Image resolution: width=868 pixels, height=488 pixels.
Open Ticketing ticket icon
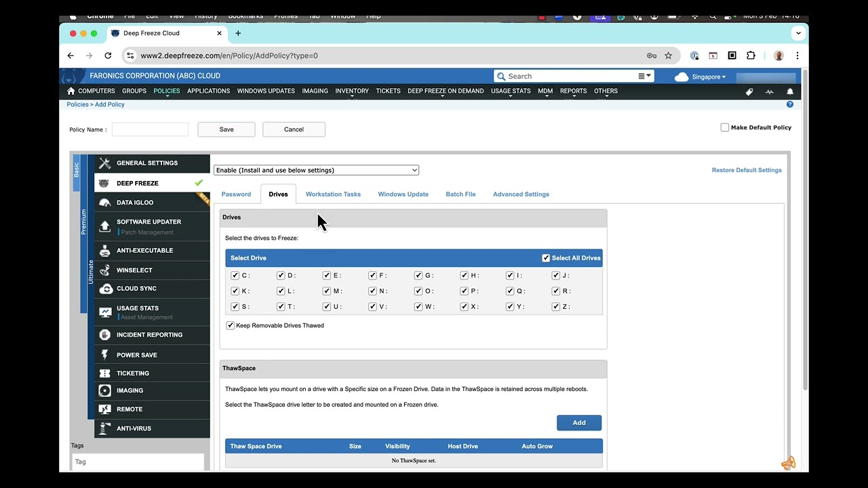pyautogui.click(x=104, y=373)
